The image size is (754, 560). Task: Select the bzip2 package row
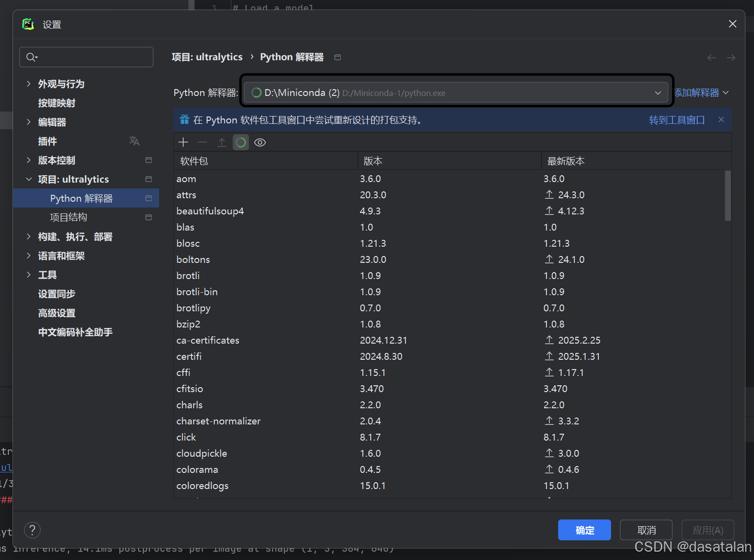coord(449,324)
